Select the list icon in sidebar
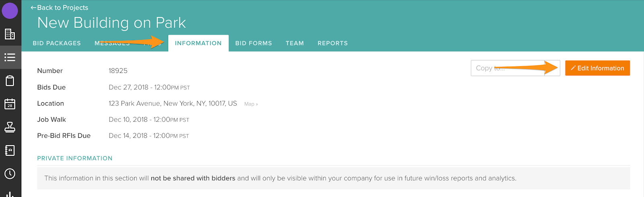 click(x=10, y=57)
